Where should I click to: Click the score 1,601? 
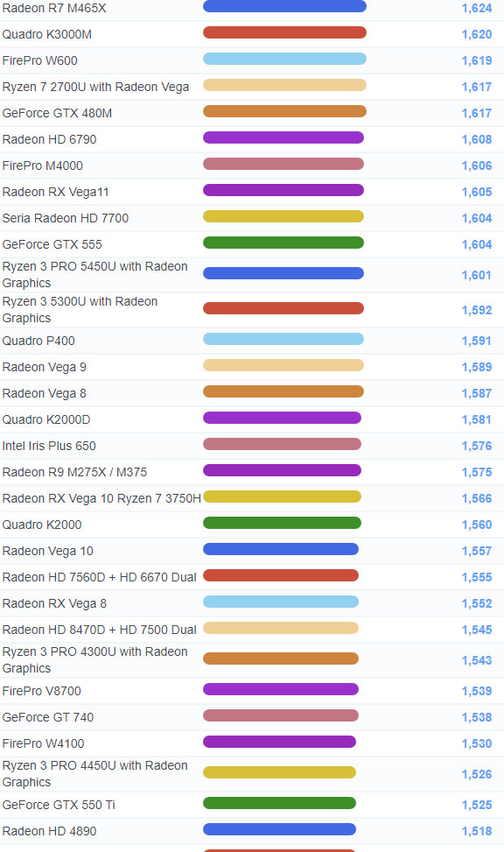[x=477, y=275]
